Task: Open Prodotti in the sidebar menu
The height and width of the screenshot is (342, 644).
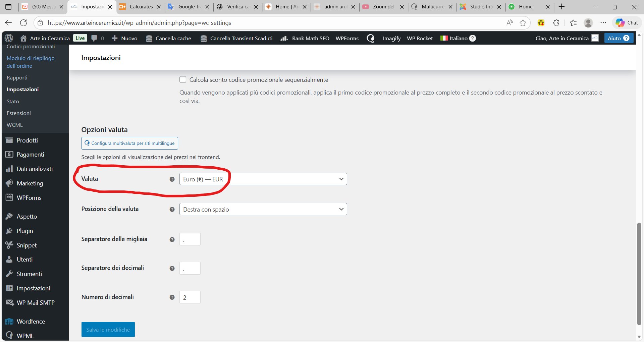Action: 27,140
